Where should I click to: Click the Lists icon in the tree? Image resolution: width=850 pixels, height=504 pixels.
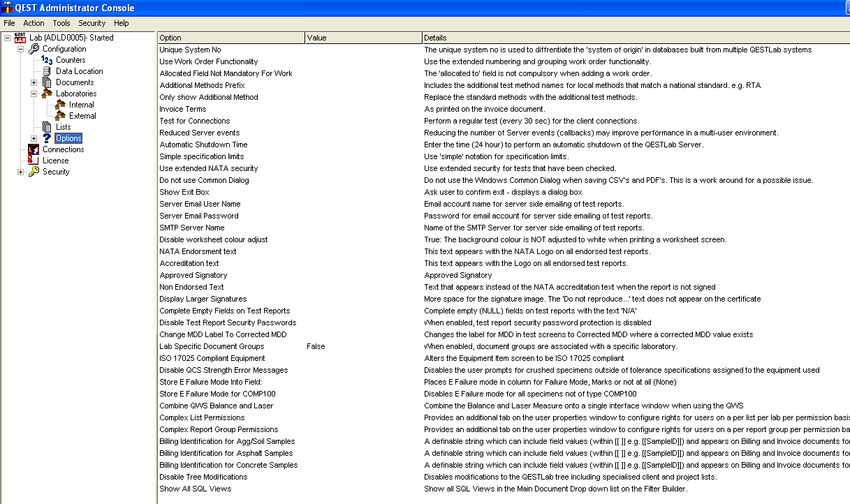(x=47, y=127)
